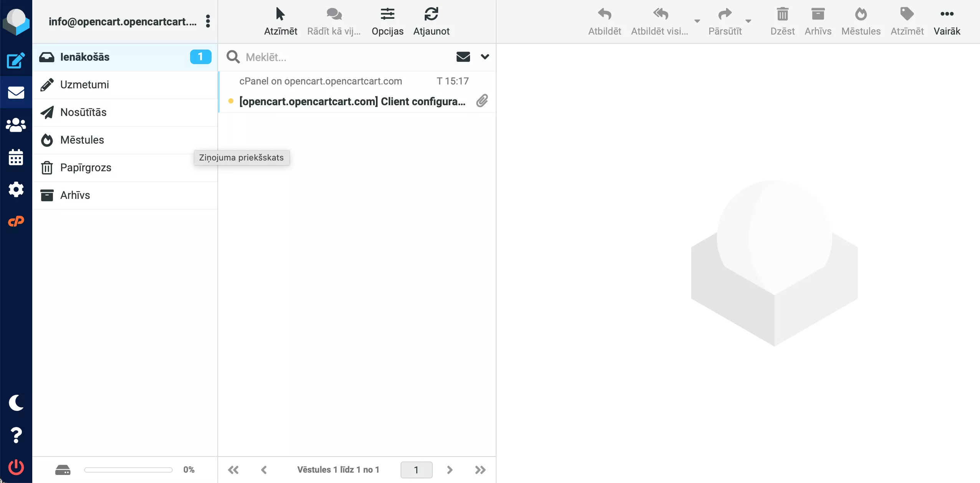Screen dimensions: 980x483
Task: Open the Client configuration email message
Action: click(352, 101)
